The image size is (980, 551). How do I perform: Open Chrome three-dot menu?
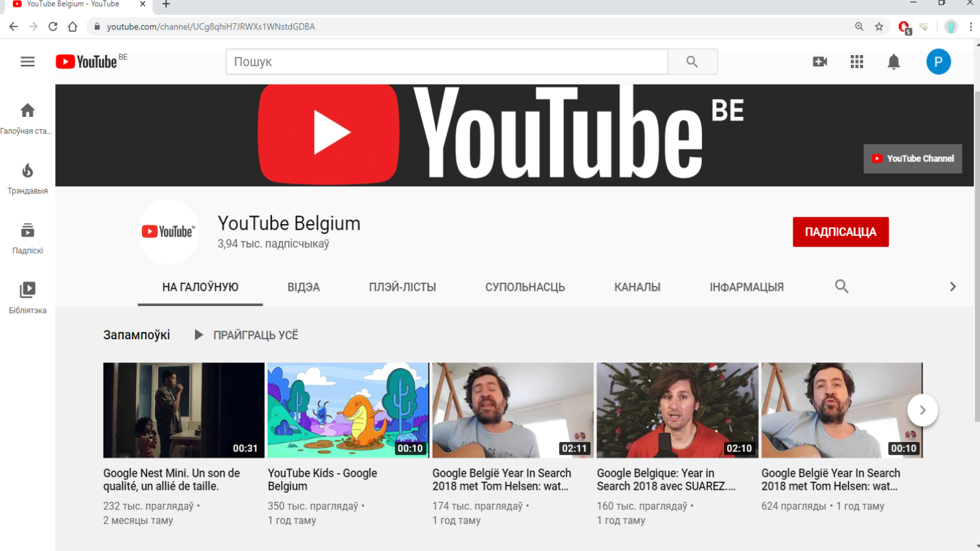click(x=971, y=26)
